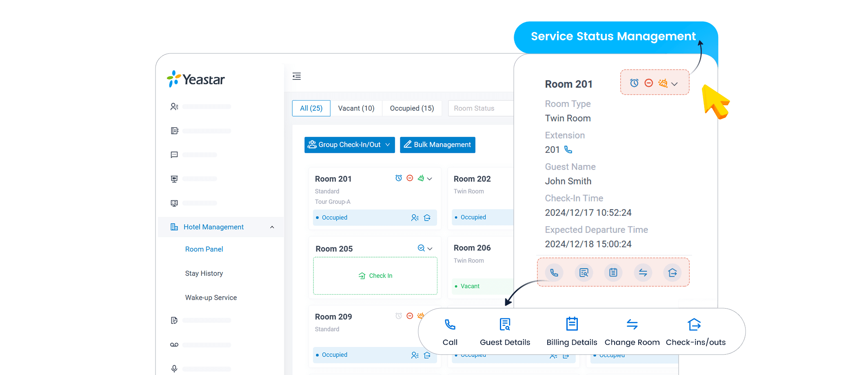Open guest details icon in Room 201 Occupied bar
Screen dimensions: 868x375
415,218
